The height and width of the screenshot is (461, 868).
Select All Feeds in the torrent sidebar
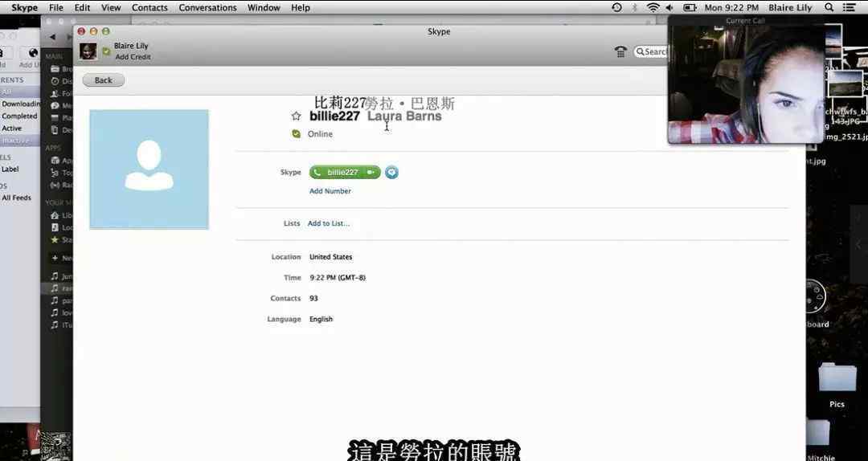pos(16,198)
